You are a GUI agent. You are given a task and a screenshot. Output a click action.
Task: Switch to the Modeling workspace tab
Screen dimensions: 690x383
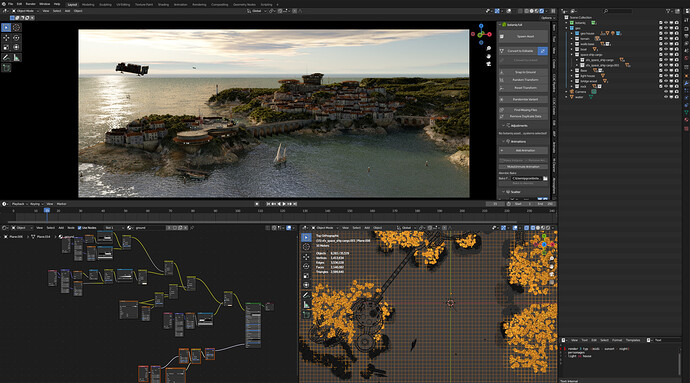[x=88, y=4]
